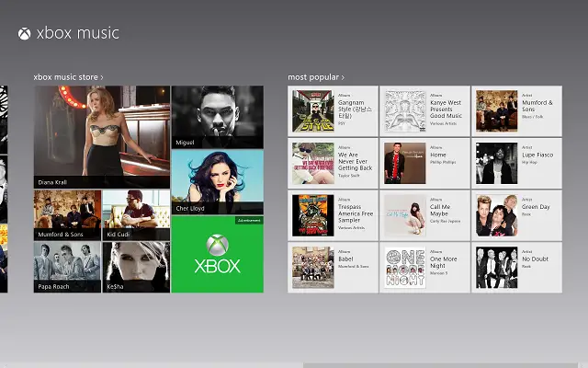Open the Cher Lloyd artist tile
This screenshot has width=588, height=368.
(x=218, y=182)
